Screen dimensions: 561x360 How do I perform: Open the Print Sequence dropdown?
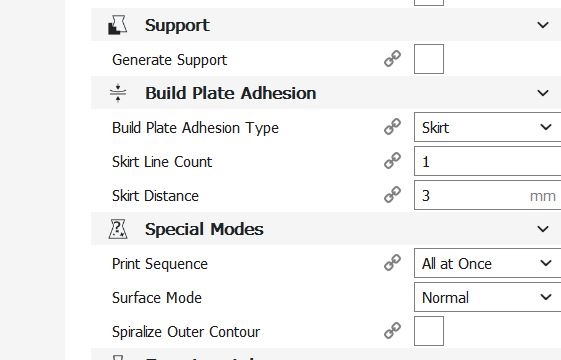click(487, 263)
